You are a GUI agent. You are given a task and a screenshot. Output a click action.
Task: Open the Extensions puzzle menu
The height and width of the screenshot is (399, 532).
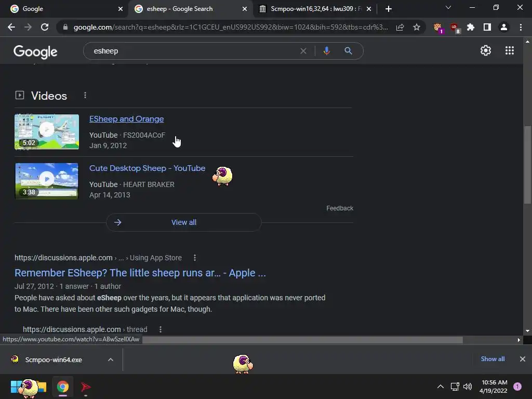tap(471, 27)
